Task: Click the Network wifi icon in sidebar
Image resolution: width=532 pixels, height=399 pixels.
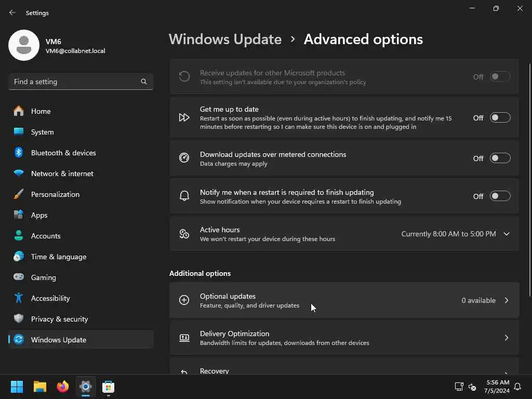Action: (x=19, y=173)
